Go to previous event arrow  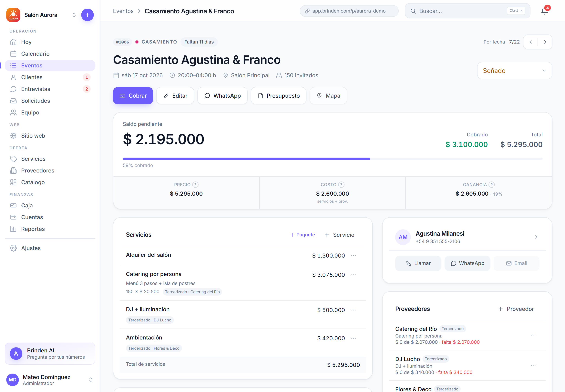point(531,42)
